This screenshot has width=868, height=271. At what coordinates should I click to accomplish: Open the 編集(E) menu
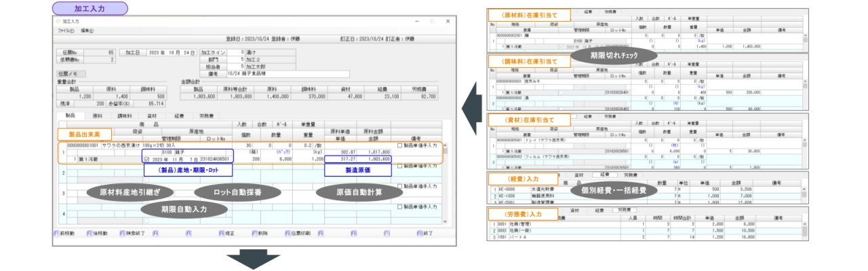(87, 31)
